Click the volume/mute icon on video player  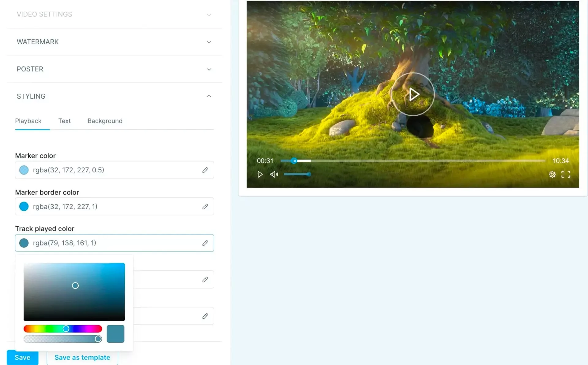(273, 174)
